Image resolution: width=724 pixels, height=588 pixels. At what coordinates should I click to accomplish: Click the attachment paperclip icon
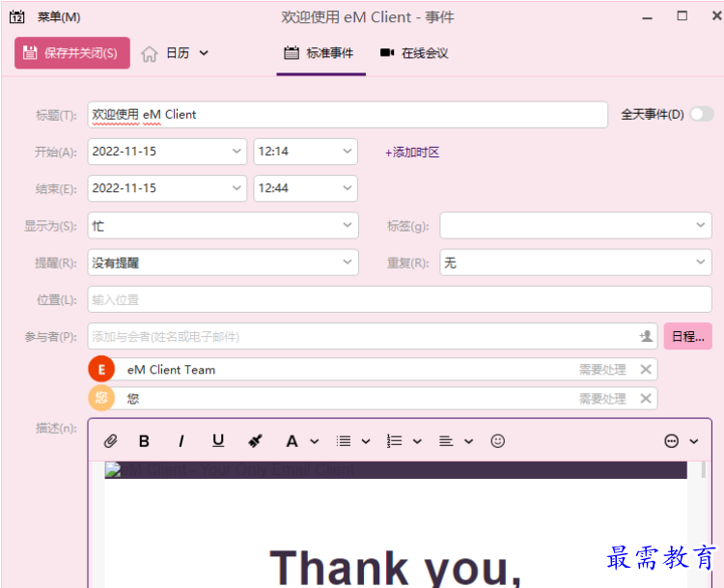(110, 441)
